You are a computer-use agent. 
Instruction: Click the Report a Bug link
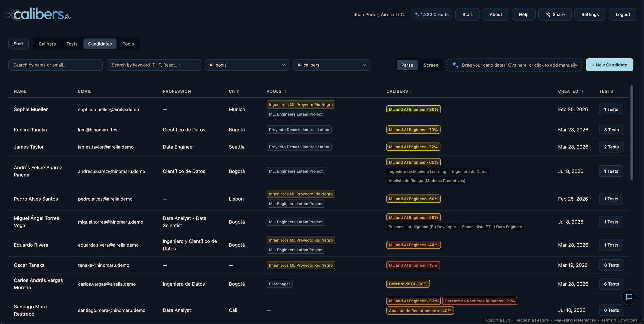coord(498,320)
